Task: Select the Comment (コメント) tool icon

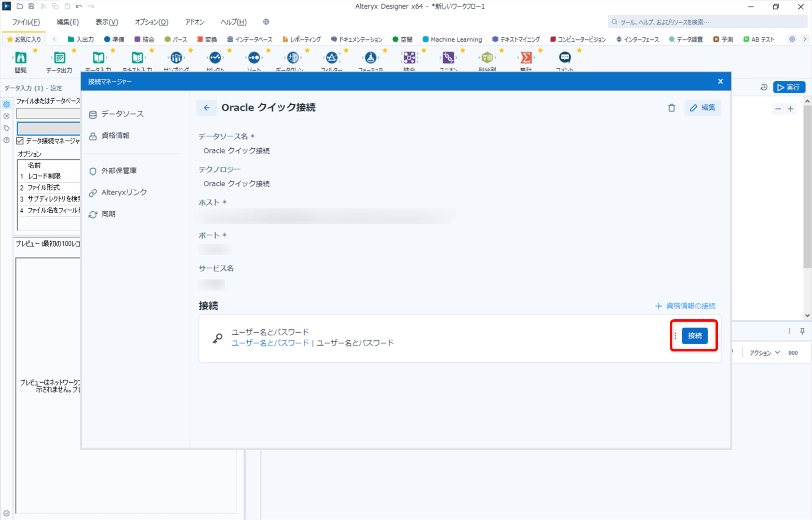Action: [565, 58]
